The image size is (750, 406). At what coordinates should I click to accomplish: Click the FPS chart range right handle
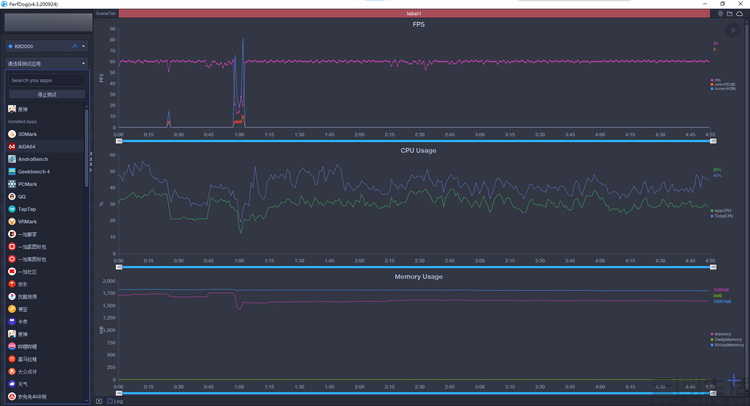pos(713,141)
